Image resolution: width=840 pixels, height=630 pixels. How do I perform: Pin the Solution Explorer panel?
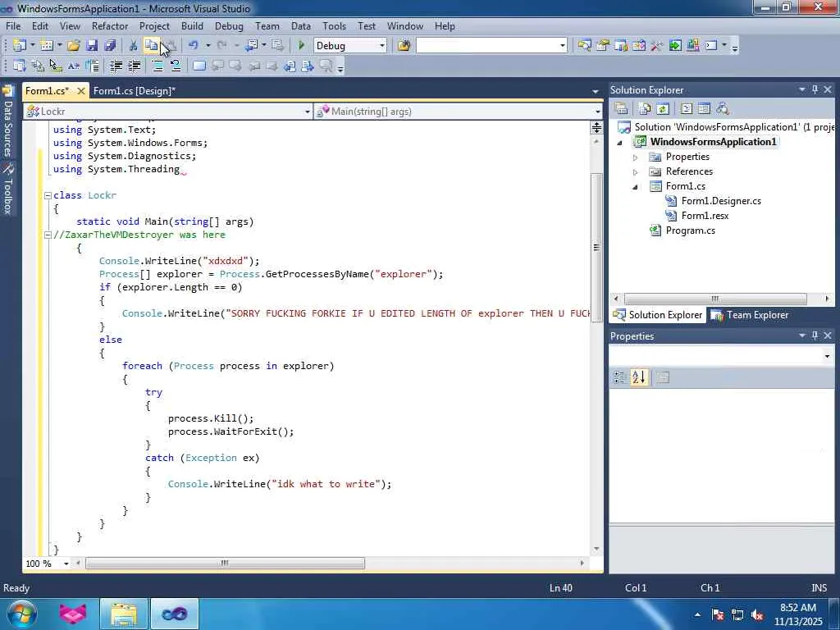[815, 89]
